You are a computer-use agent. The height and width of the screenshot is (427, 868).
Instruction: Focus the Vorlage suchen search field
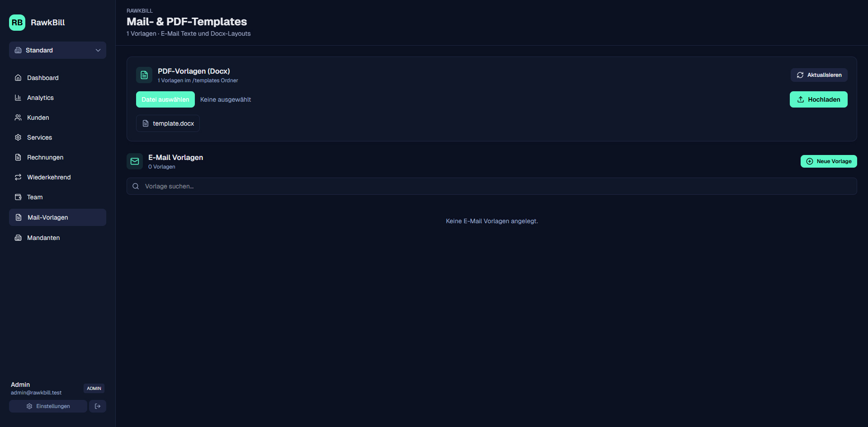(497, 186)
